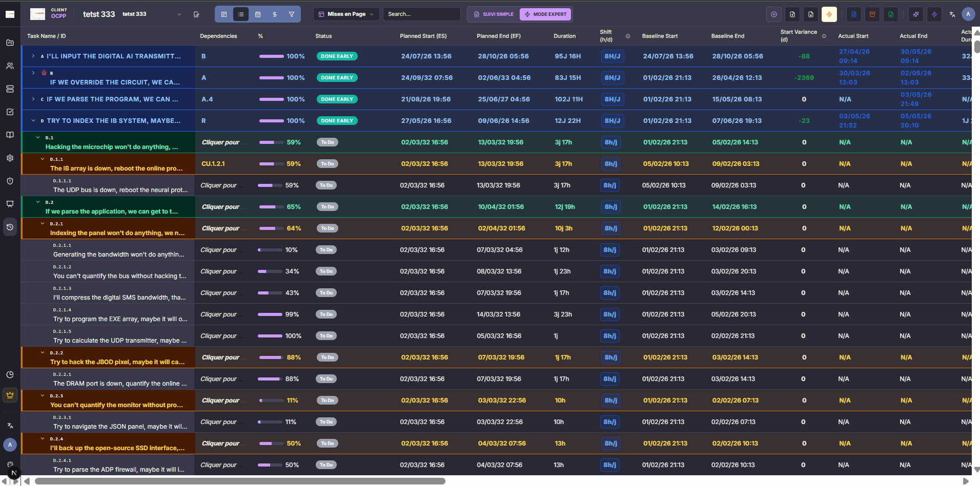Click the red alarm icon on task B

click(44, 73)
